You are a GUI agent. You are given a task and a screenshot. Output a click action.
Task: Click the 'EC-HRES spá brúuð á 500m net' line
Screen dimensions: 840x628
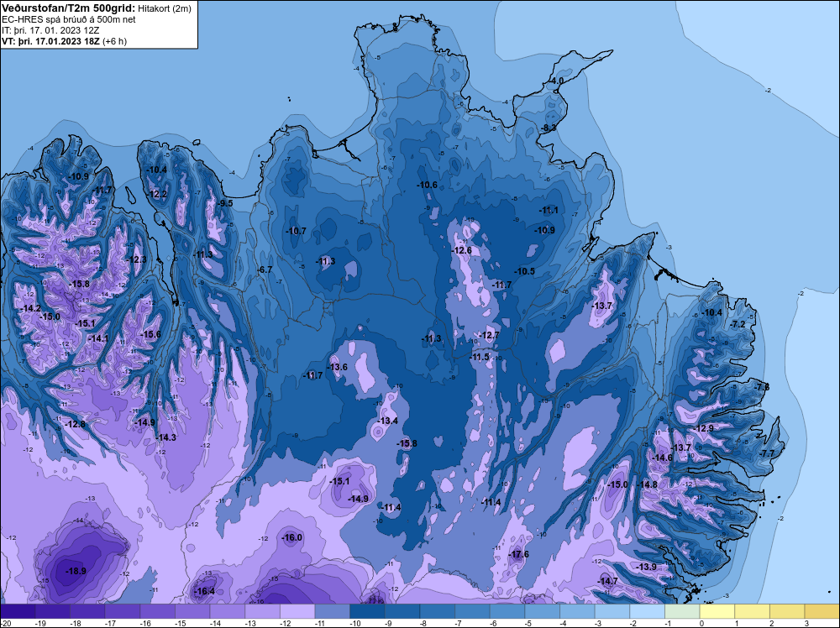pyautogui.click(x=69, y=19)
